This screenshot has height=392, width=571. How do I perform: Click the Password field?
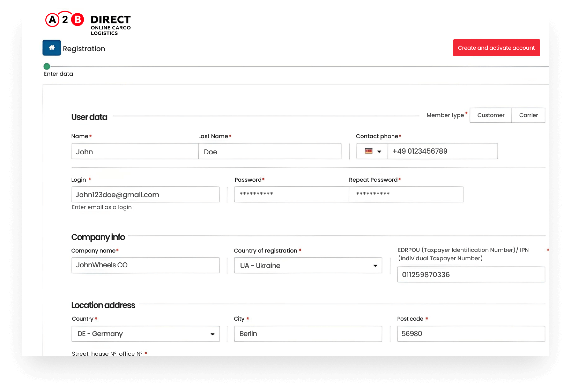[x=291, y=195]
